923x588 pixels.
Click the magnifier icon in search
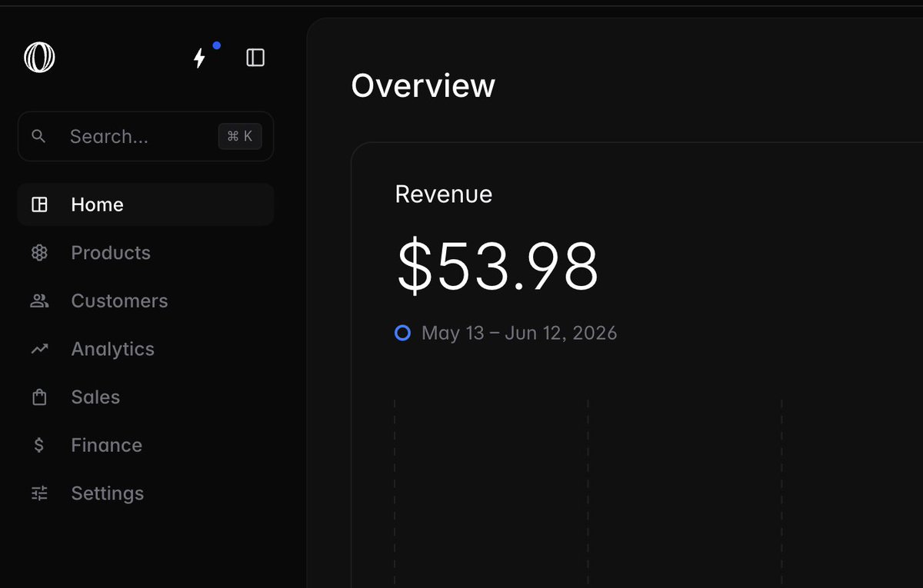(x=39, y=136)
